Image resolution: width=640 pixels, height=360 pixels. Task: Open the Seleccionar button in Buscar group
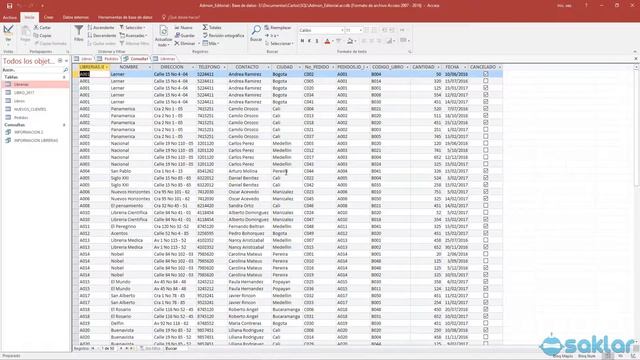[x=280, y=43]
